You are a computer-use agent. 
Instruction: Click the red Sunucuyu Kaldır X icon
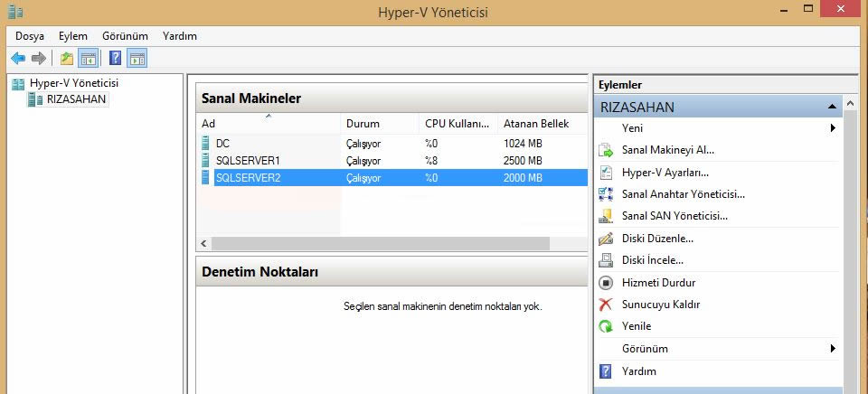coord(606,305)
